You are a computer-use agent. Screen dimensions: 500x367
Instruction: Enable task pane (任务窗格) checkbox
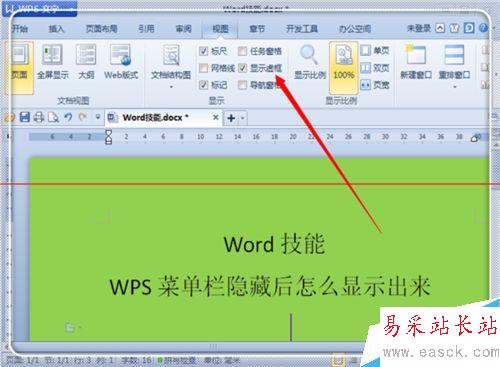[242, 51]
